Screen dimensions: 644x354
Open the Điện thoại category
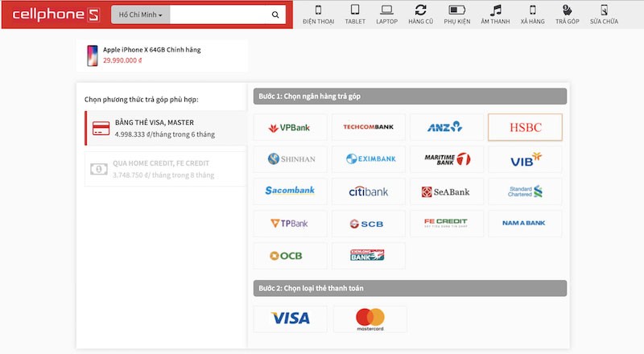tap(318, 14)
